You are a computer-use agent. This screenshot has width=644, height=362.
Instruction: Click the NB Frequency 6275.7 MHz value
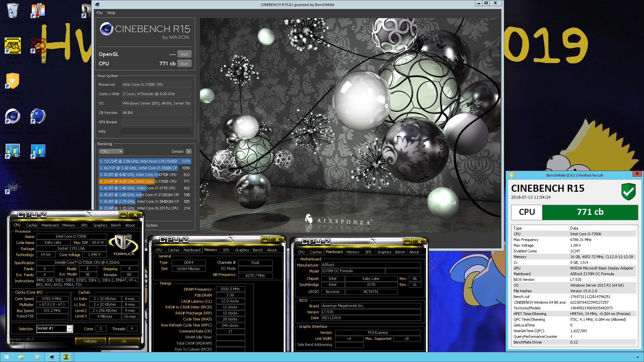tap(255, 276)
